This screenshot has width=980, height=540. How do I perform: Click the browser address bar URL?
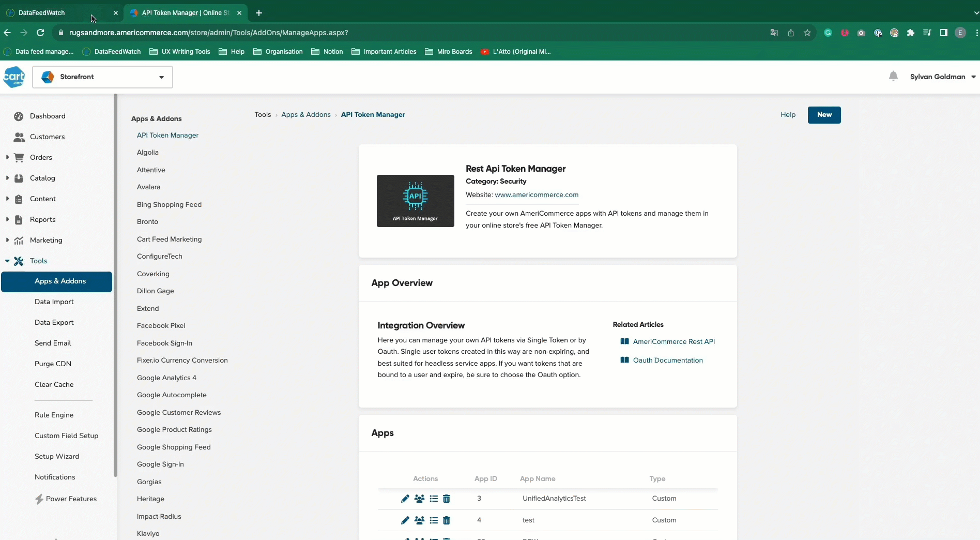(208, 33)
